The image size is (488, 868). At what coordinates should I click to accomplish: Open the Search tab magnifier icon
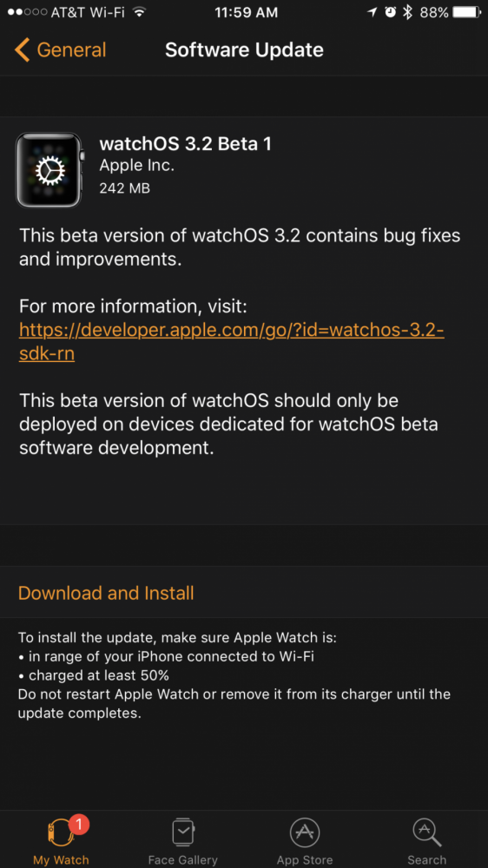pos(426,832)
